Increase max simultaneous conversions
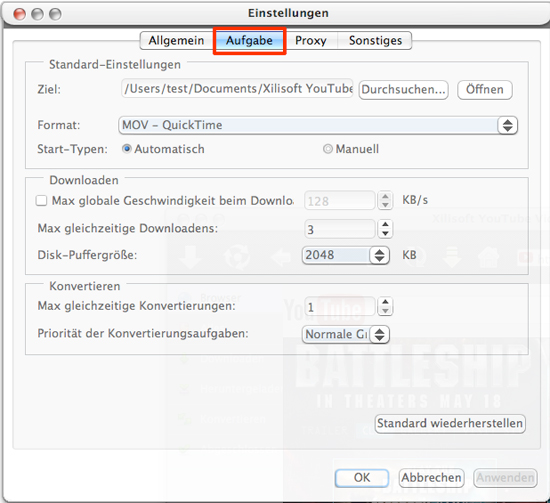 [x=385, y=302]
